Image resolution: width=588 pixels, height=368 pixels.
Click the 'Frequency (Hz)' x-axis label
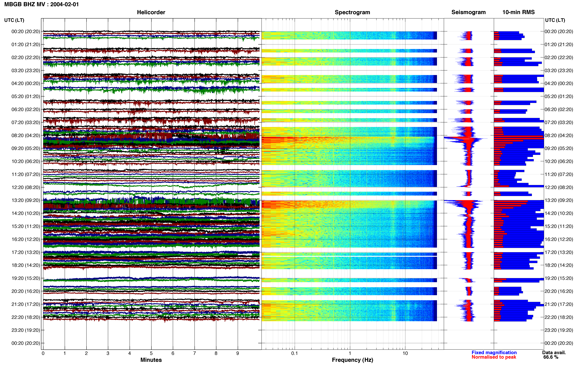coord(352,360)
